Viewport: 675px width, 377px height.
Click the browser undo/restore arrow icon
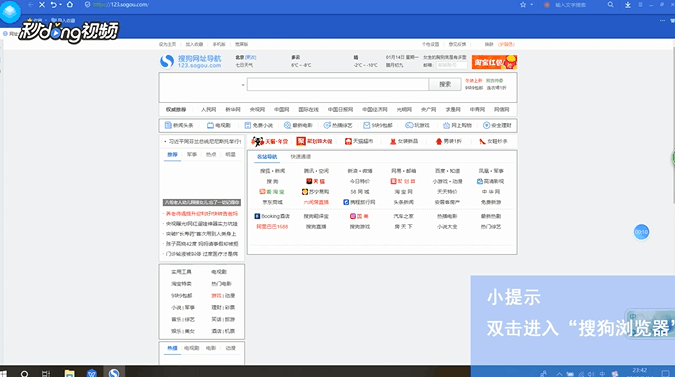[53, 5]
